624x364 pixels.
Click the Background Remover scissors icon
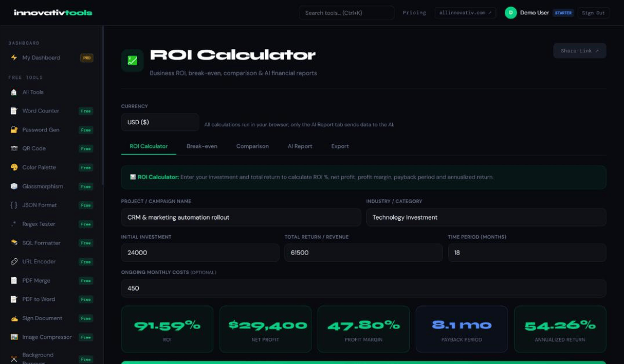pos(14,358)
